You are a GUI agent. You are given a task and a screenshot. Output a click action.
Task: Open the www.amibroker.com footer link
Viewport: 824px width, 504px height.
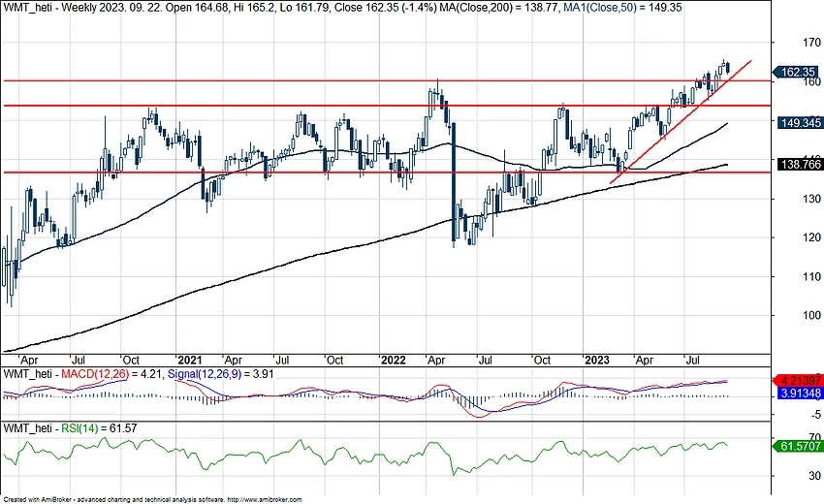265,500
